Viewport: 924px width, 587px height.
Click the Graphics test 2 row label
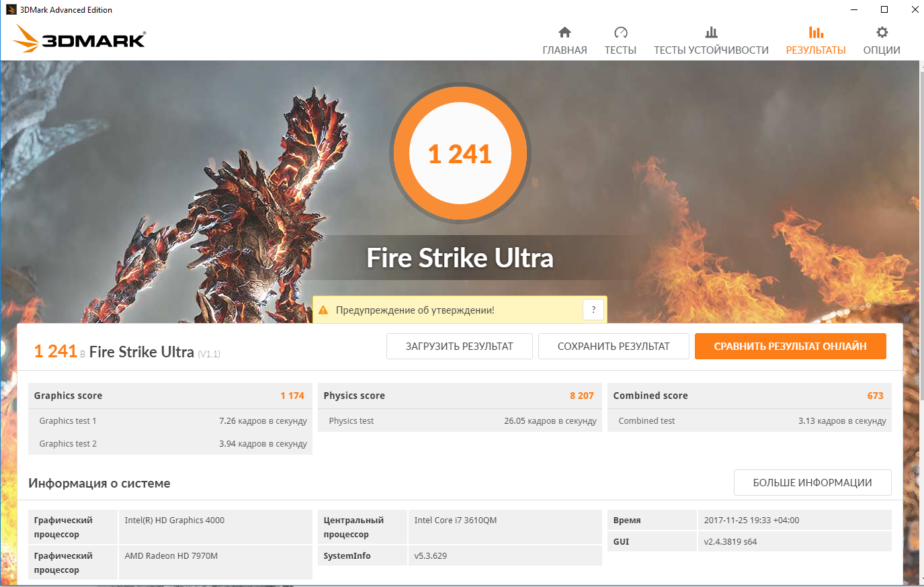click(x=68, y=444)
